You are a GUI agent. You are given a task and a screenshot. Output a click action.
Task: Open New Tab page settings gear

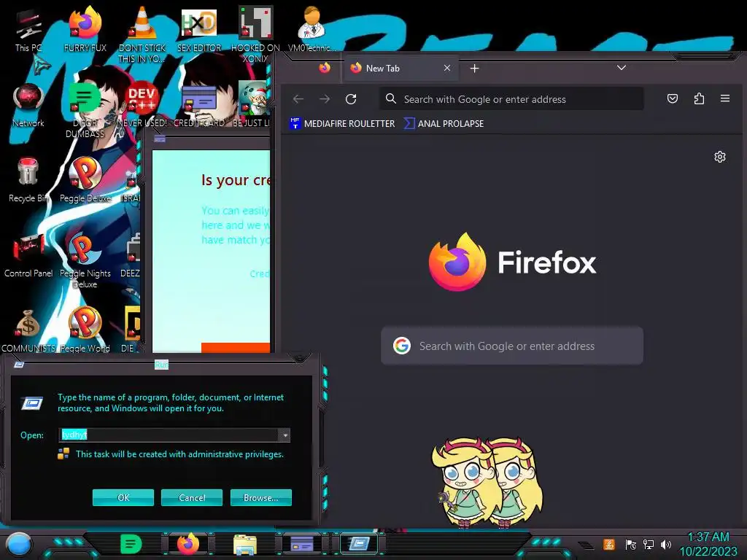[720, 157]
